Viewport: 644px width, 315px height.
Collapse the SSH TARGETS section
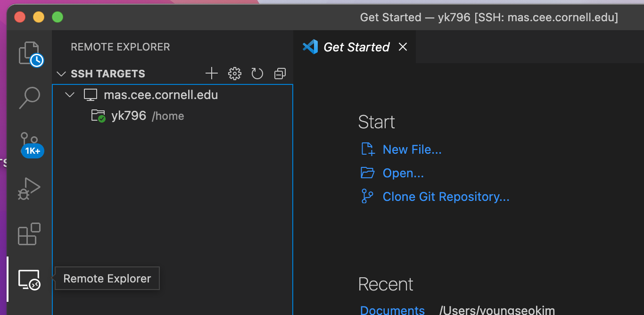[61, 74]
